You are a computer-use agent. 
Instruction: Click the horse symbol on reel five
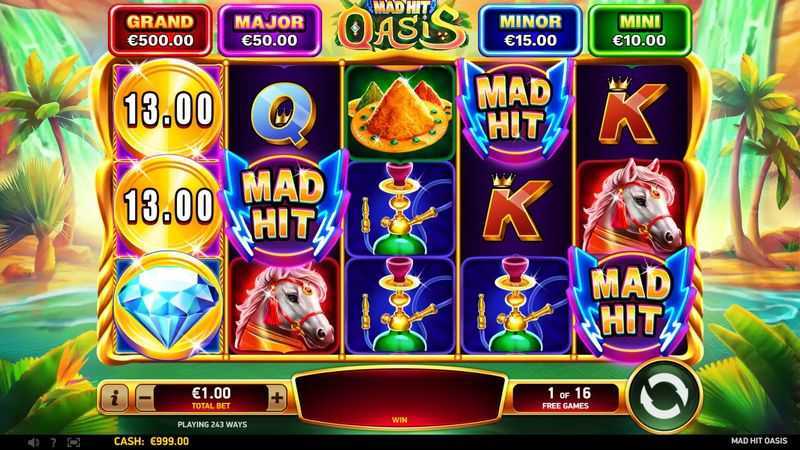click(x=633, y=207)
